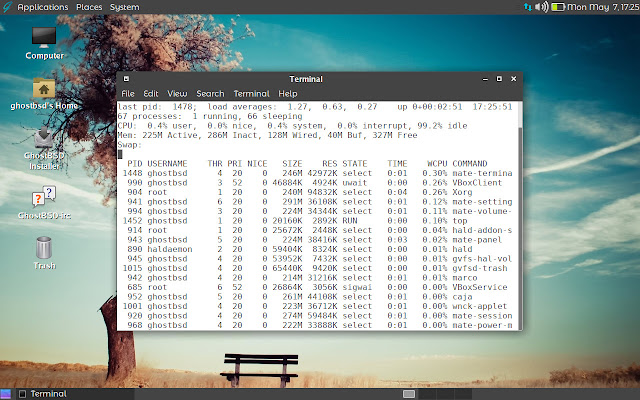Click the mate-volume- process row
640x400 pixels.
315,211
